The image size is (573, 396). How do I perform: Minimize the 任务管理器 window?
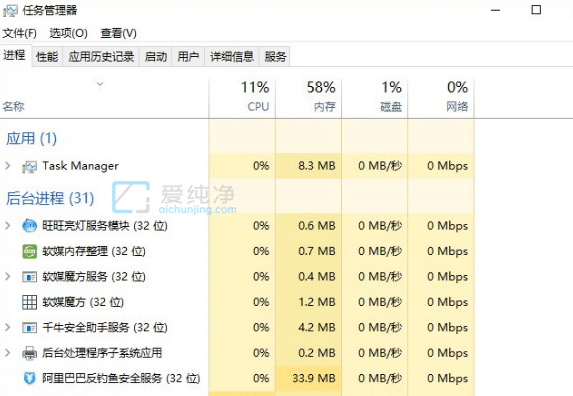pos(495,10)
